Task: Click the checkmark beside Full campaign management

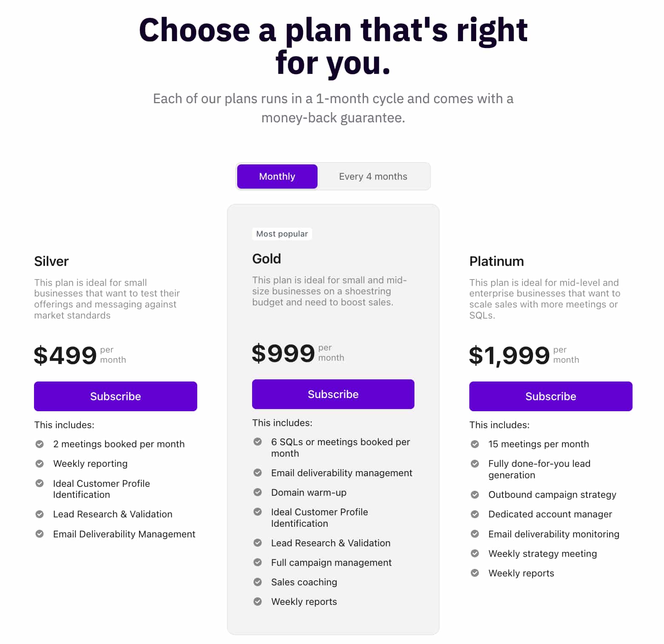Action: pos(258,562)
